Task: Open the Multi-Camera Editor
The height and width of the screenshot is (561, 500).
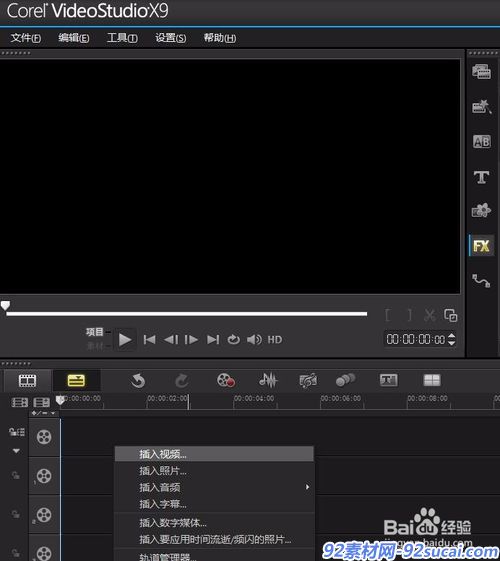Action: point(432,380)
